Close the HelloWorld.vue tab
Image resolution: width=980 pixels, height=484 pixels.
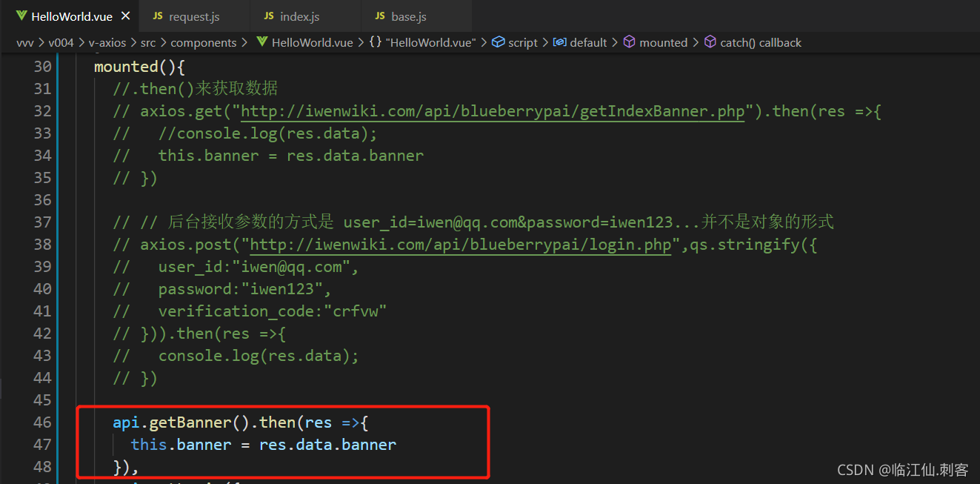pos(124,16)
